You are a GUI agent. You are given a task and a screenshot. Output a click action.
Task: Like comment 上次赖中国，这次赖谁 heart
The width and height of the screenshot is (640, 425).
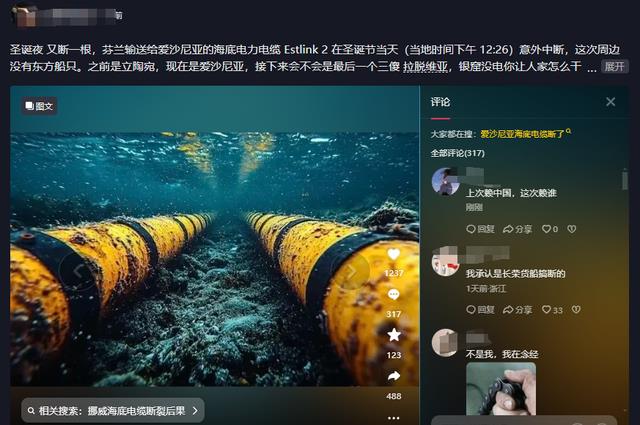tap(549, 229)
